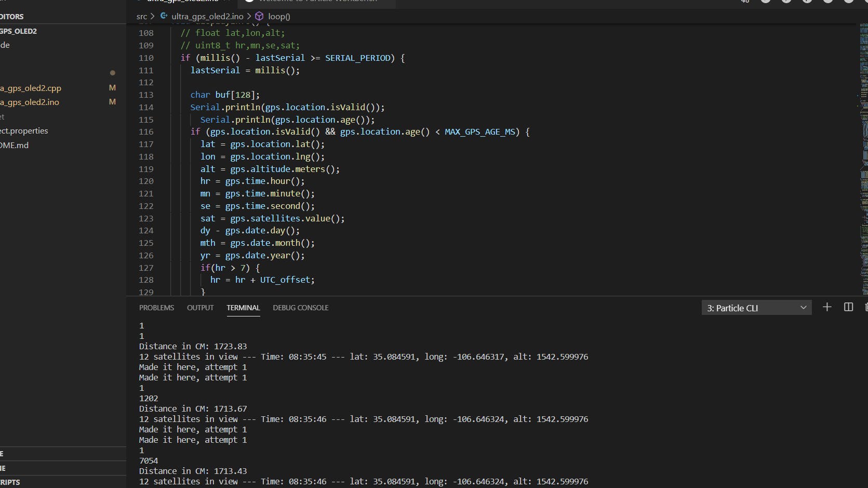Click the ultra_gps_oled2.ino file icon in breadcrumb
The image size is (868, 488).
click(x=164, y=16)
